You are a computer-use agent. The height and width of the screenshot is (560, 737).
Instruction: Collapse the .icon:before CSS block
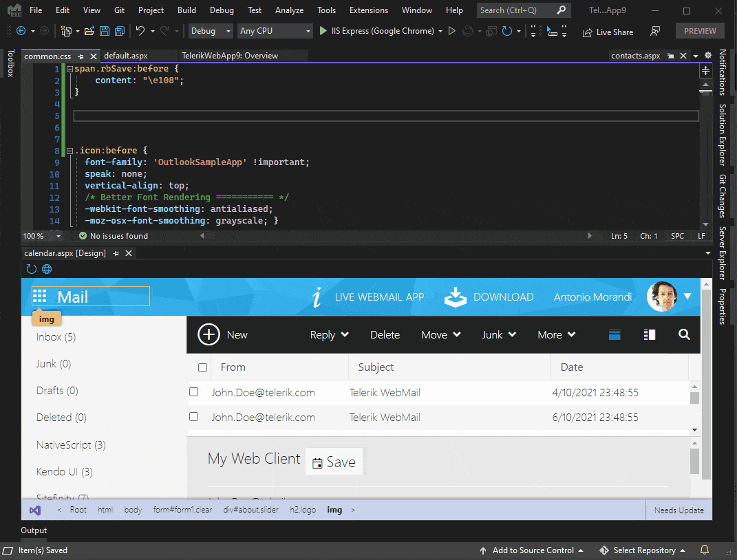70,151
